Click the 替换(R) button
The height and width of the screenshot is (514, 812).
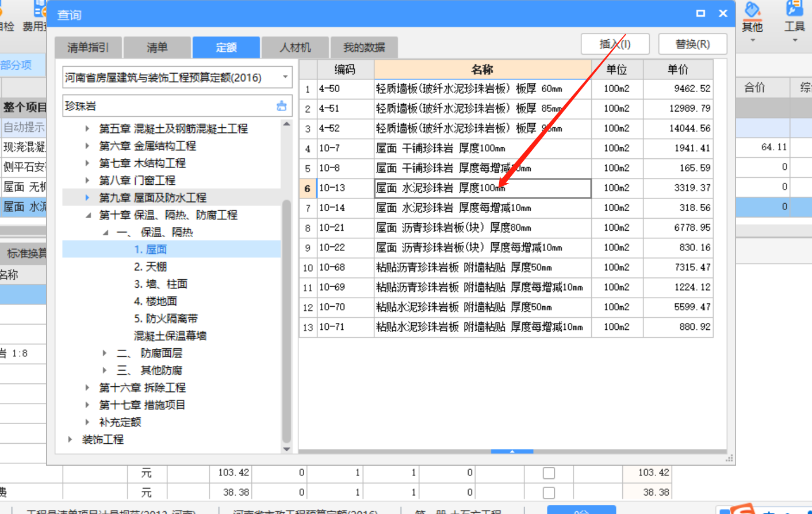tap(692, 44)
